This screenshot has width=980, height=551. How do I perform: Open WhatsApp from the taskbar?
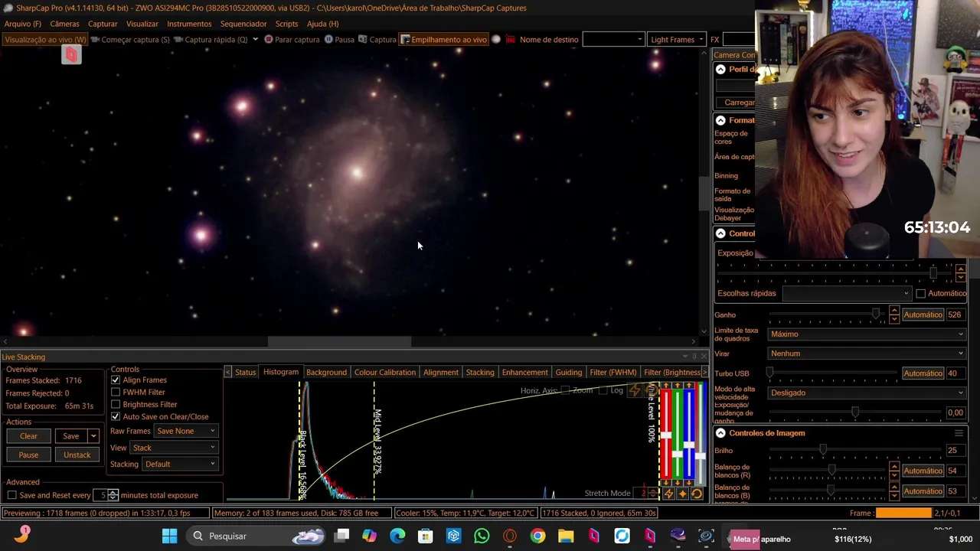click(x=482, y=536)
